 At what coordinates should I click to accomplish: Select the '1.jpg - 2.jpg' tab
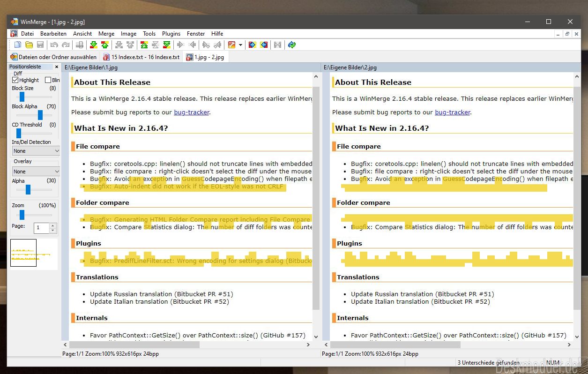pyautogui.click(x=205, y=57)
